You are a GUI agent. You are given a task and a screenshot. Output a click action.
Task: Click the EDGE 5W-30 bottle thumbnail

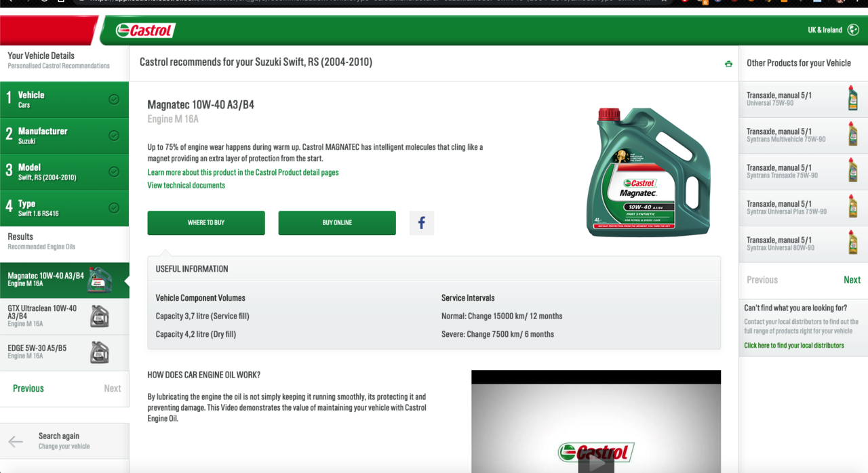pyautogui.click(x=100, y=352)
